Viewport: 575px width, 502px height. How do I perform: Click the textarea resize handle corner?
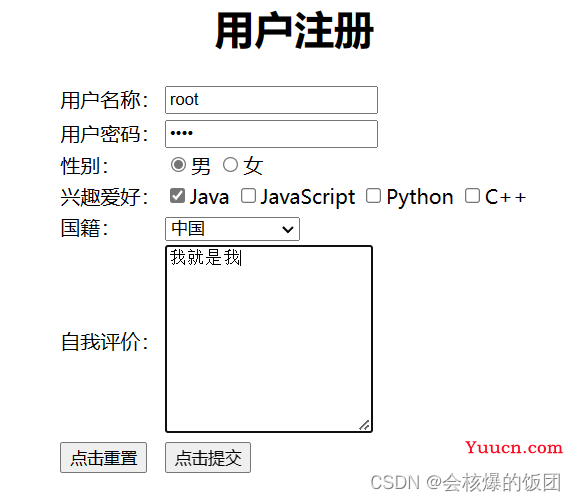click(x=365, y=425)
